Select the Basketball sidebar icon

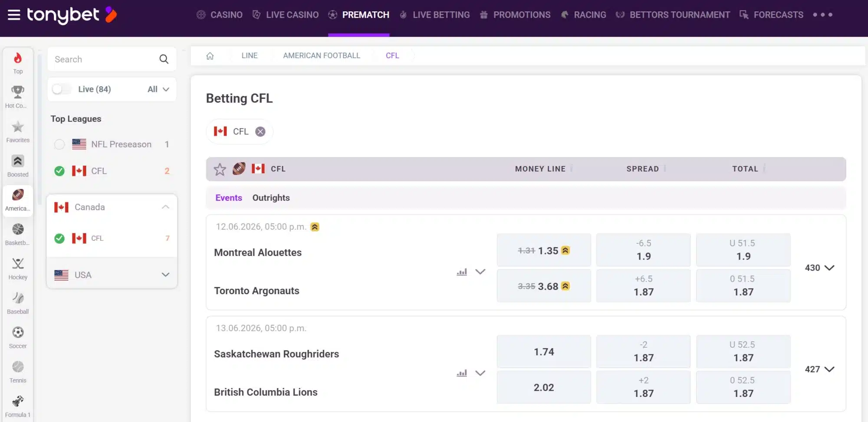pyautogui.click(x=18, y=235)
